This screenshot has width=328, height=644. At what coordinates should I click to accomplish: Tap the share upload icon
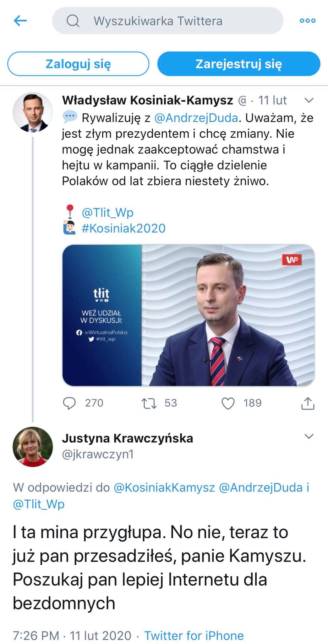point(308,403)
